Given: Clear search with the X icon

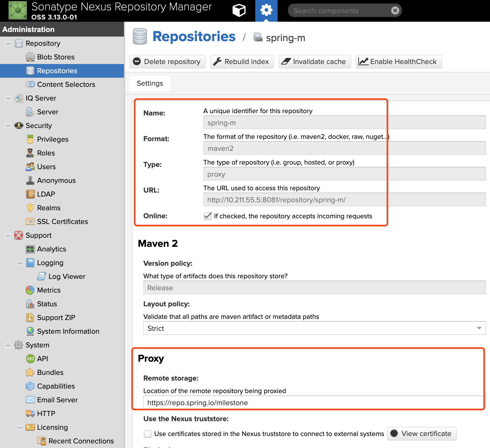Looking at the screenshot, I should 395,11.
